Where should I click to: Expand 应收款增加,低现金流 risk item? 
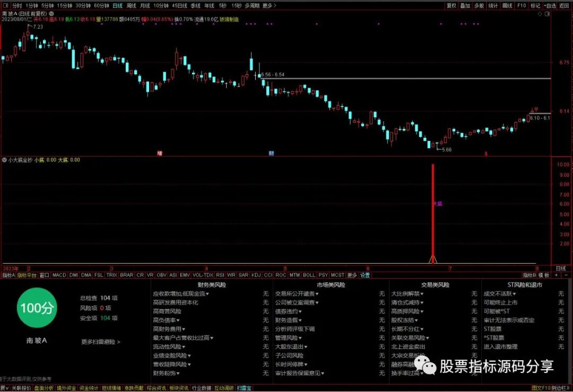point(181,294)
